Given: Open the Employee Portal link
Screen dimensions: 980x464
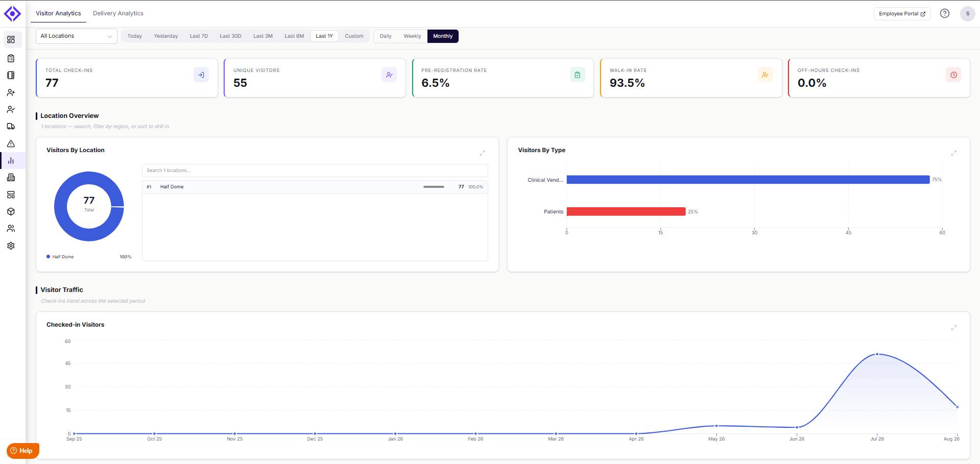Looking at the screenshot, I should coord(902,14).
